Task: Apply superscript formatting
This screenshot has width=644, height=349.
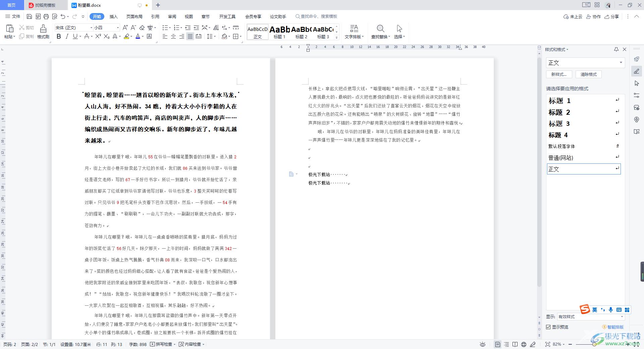Action: coord(98,36)
